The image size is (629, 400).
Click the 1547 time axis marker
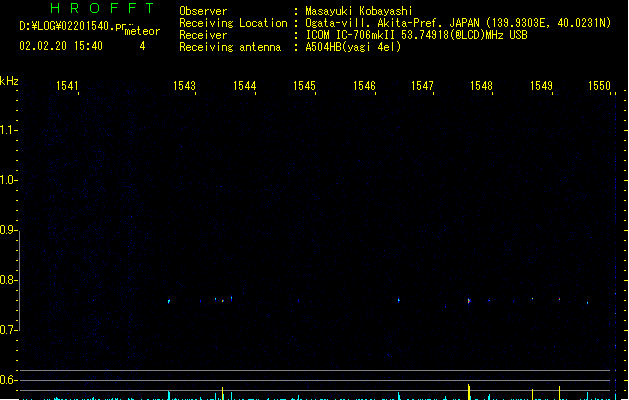click(x=422, y=86)
